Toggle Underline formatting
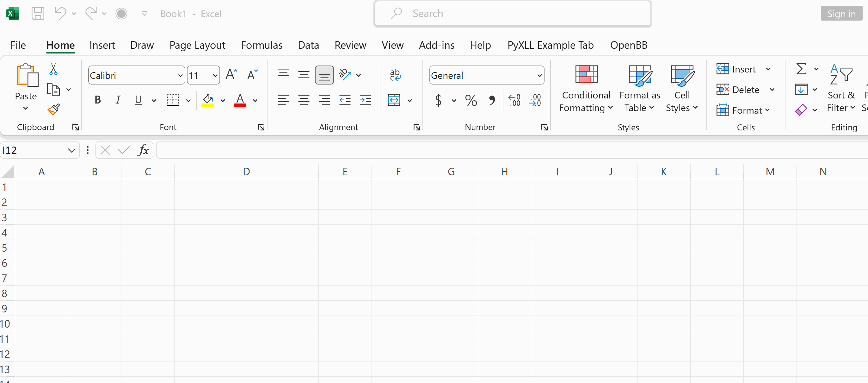The image size is (868, 383). (x=138, y=100)
